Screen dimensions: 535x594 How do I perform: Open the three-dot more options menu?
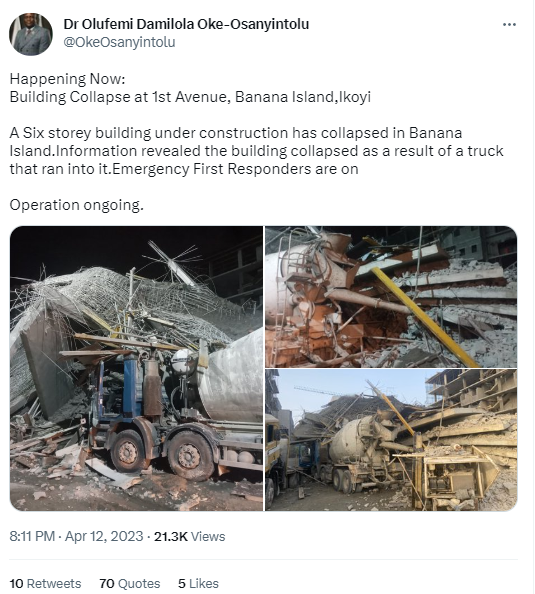[509, 25]
